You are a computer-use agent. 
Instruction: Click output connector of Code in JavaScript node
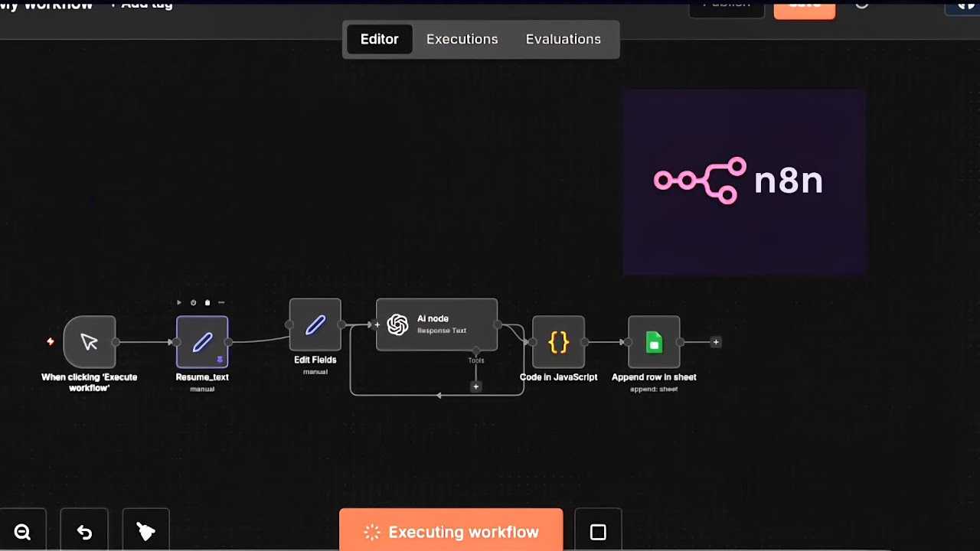pos(585,342)
